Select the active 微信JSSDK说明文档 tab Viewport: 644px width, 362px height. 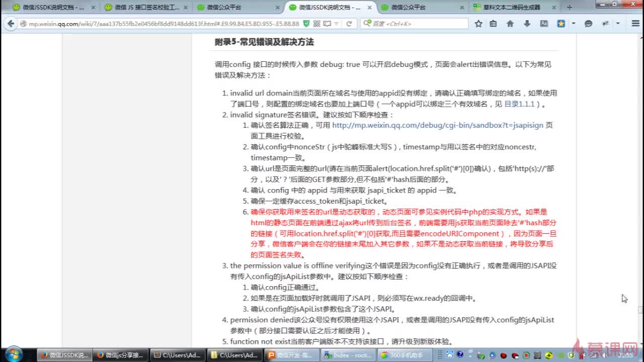point(330,8)
